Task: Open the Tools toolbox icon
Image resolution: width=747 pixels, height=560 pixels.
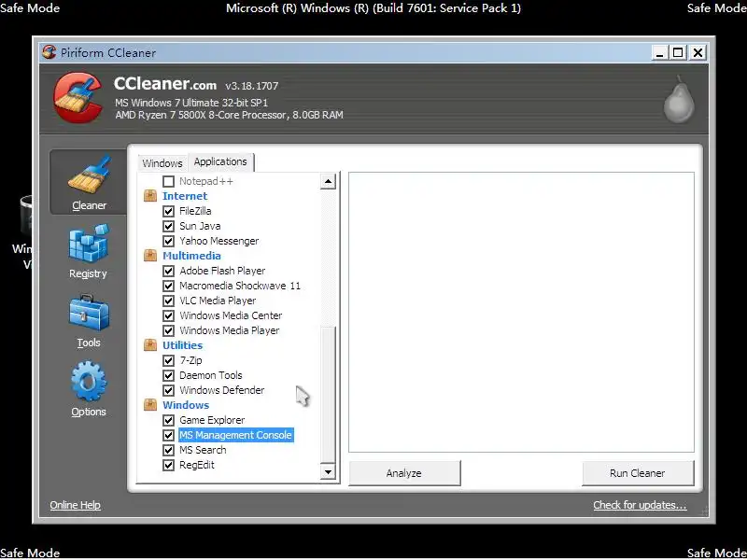Action: (89, 313)
